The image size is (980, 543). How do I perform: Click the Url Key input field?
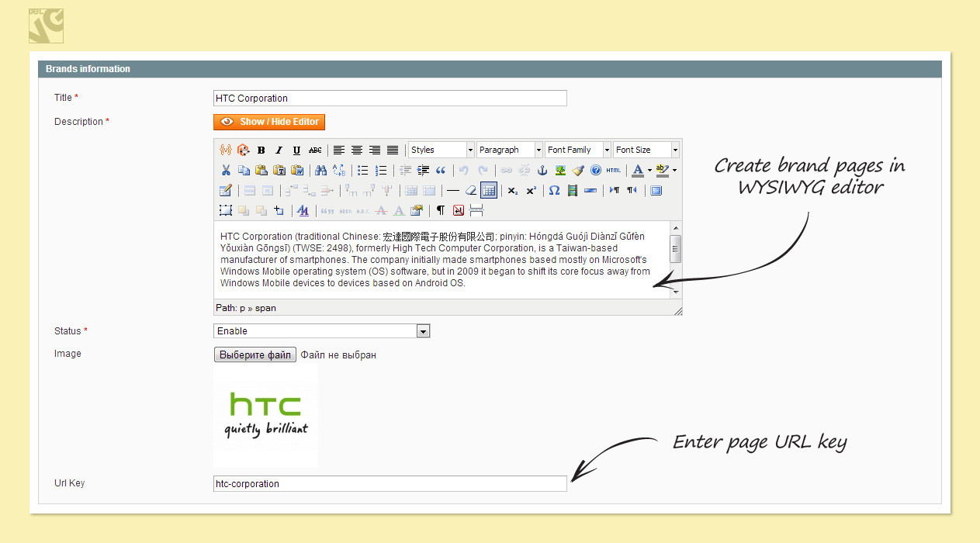pyautogui.click(x=390, y=484)
